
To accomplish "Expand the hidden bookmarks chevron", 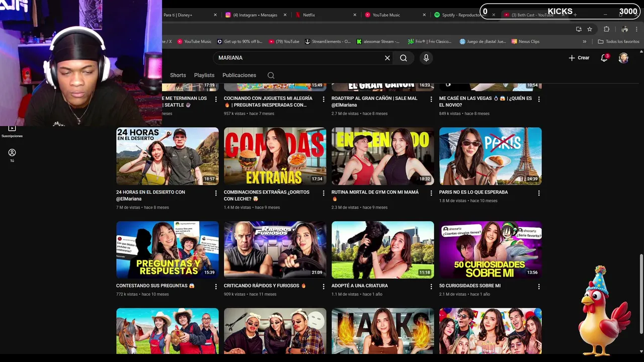I will [x=585, y=42].
